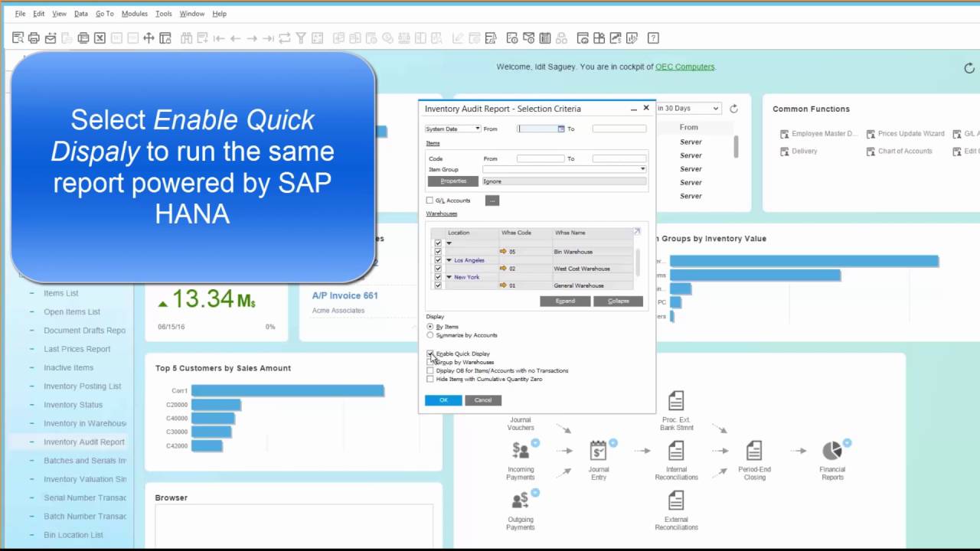Screen dimensions: 980x551
Task: Click the Financial Reports pie chart icon
Action: click(832, 450)
